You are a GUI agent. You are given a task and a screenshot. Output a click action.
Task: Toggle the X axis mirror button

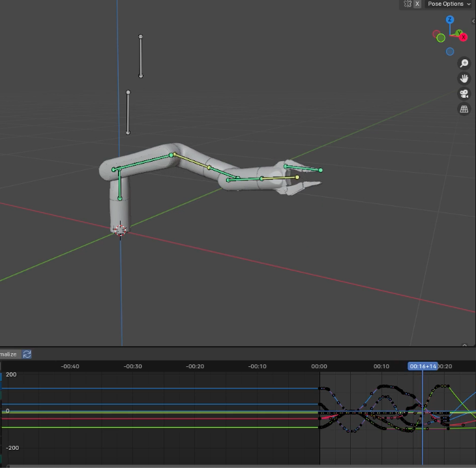click(x=417, y=4)
